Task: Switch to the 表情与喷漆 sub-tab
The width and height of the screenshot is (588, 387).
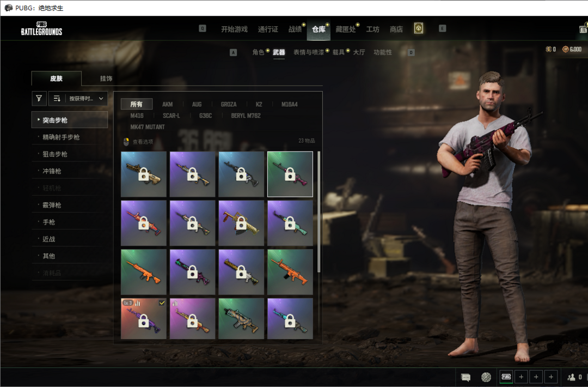Action: coord(309,52)
